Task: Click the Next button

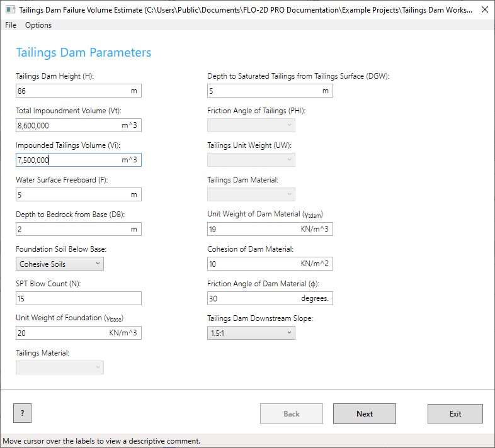Action: pos(364,414)
